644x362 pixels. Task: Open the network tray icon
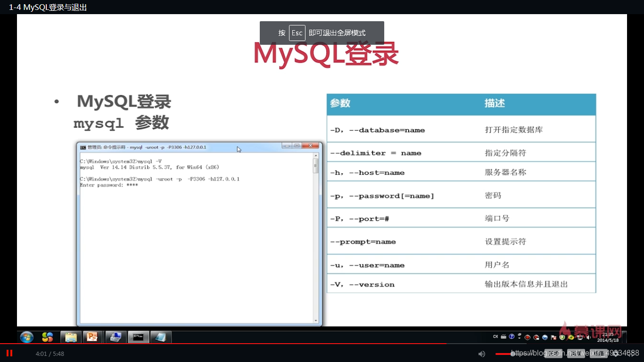coord(579,337)
